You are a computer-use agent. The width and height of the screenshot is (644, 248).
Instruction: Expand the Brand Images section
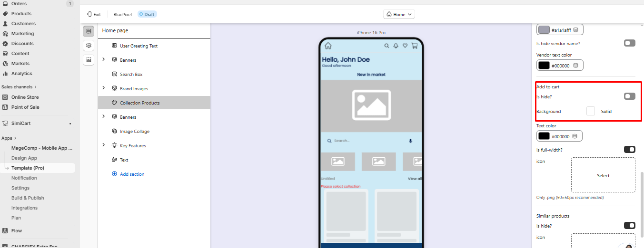click(x=104, y=88)
